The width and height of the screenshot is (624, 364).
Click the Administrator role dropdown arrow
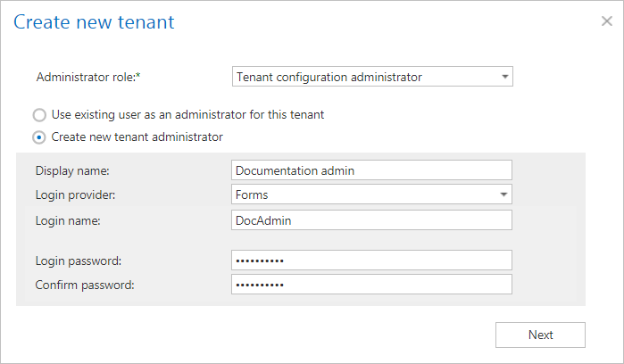504,78
